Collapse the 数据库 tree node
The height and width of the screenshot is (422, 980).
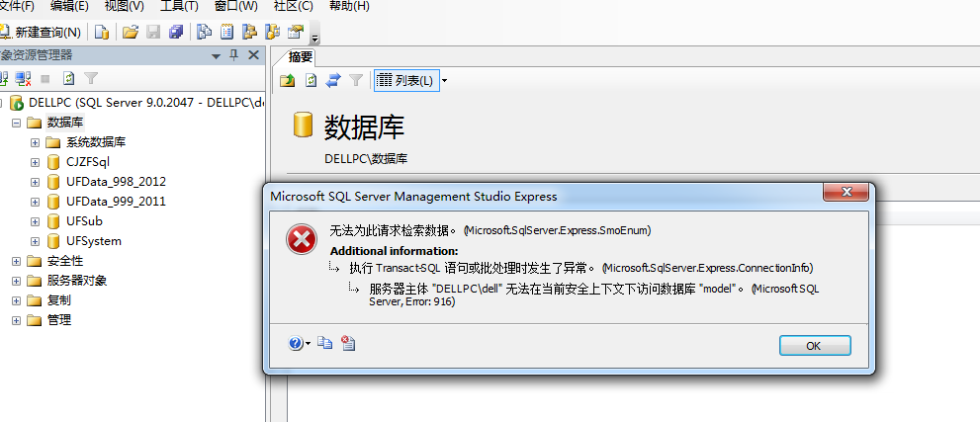[x=16, y=123]
